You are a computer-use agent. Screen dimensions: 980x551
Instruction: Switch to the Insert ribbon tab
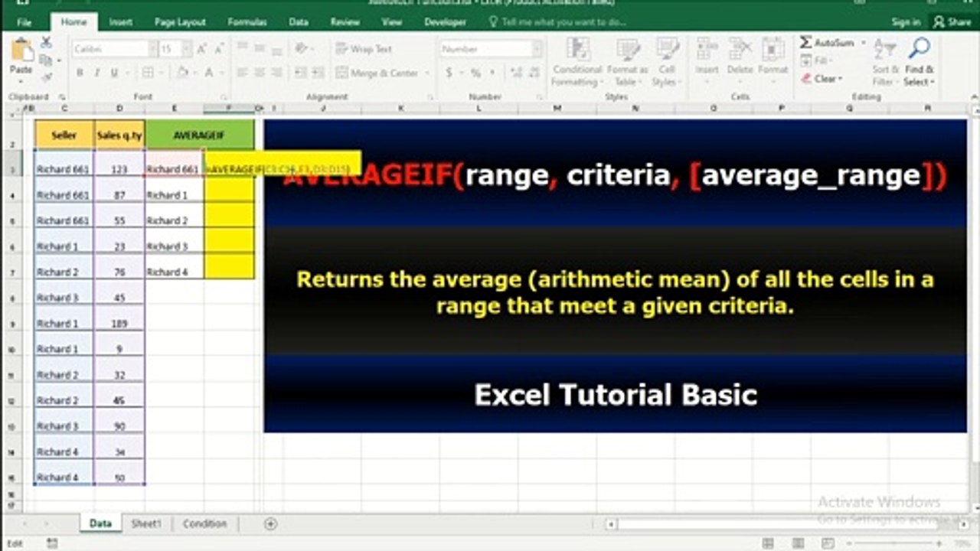pos(120,22)
